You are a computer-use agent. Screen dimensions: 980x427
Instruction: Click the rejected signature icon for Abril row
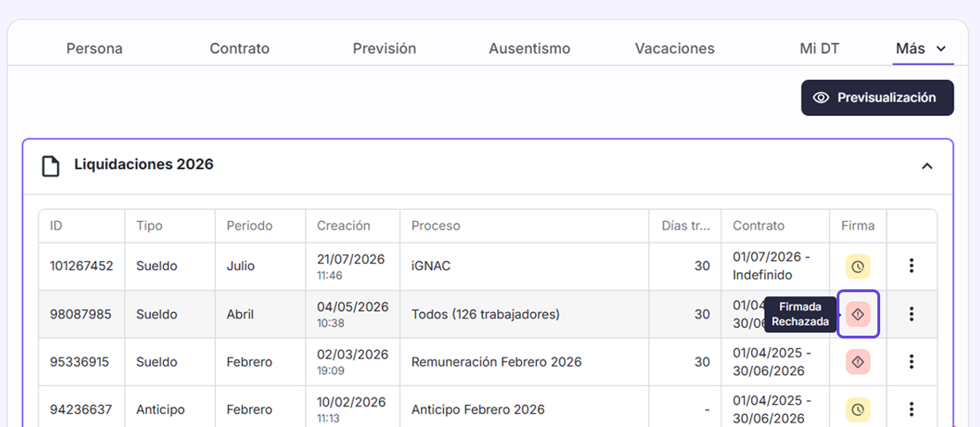858,315
